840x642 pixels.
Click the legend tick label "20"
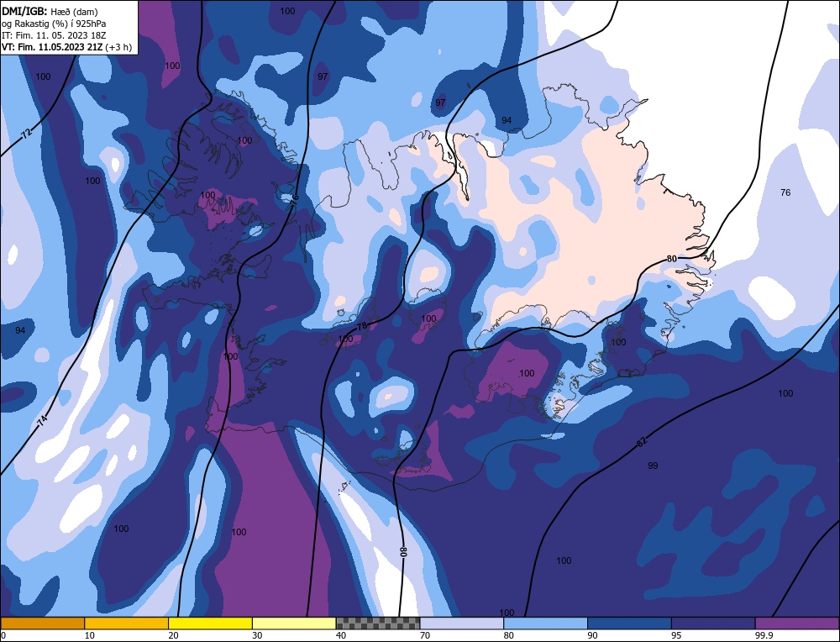point(174,635)
